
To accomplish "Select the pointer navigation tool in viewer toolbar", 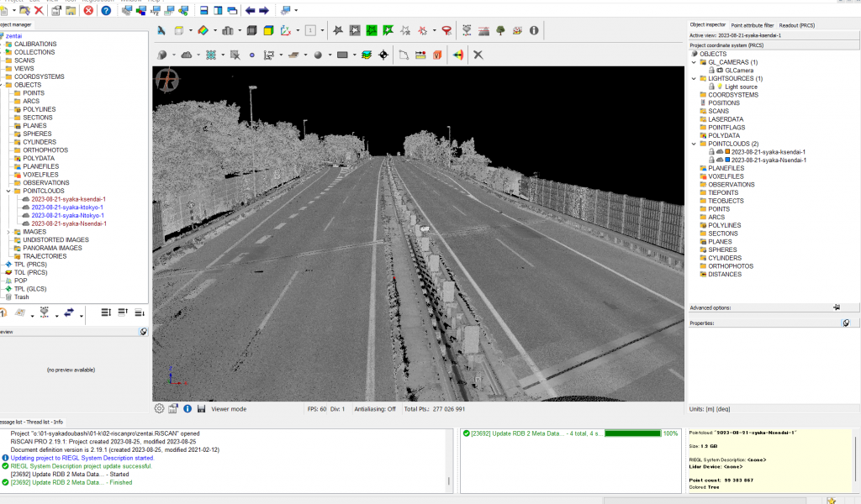I will [161, 31].
